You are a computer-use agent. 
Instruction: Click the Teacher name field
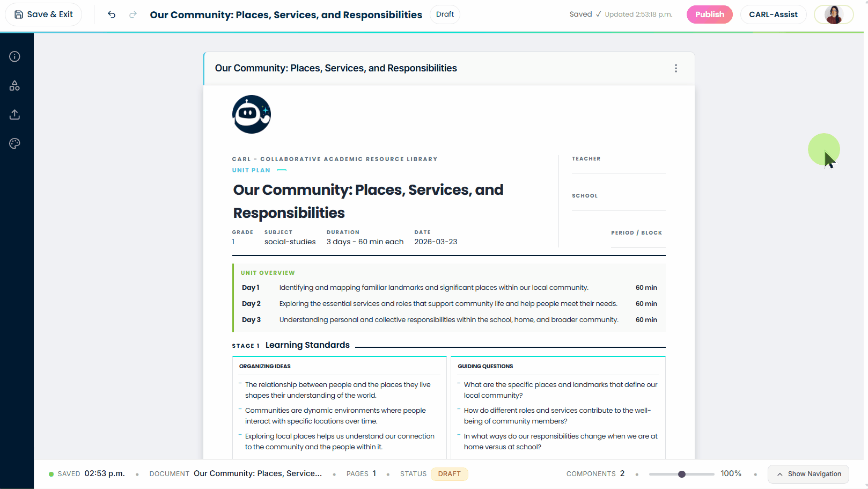[618, 167]
